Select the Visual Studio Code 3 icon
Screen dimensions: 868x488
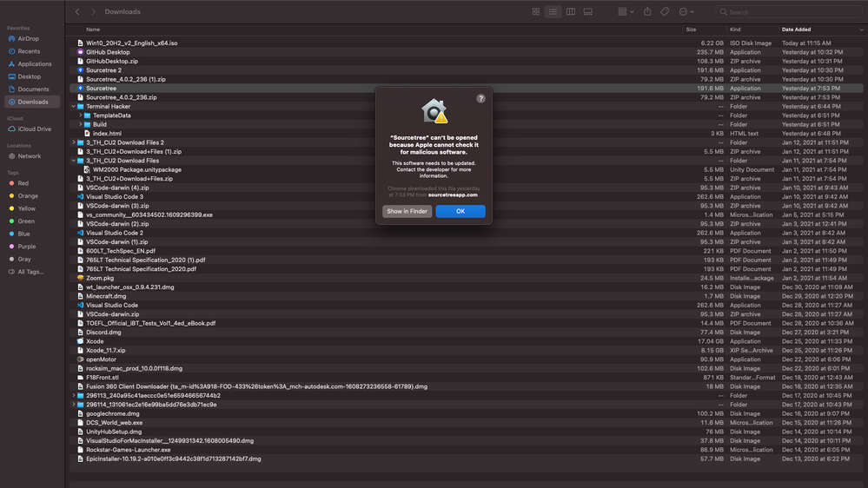tap(80, 197)
